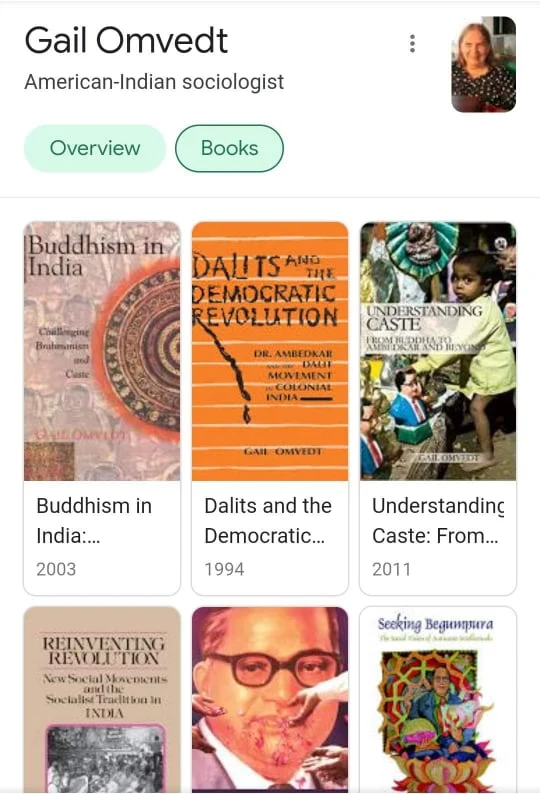Tap Gail Omvedt's profile photo
Image resolution: width=540 pixels, height=794 pixels.
483,64
